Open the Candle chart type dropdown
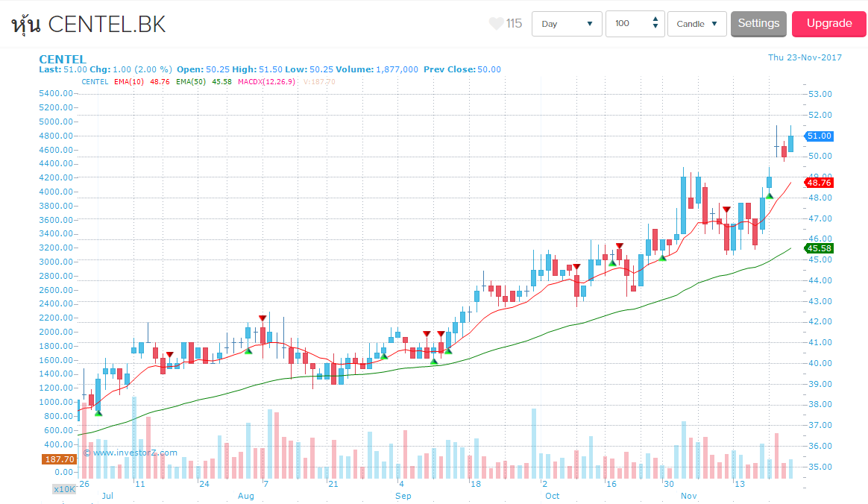Viewport: 868px width, 504px height. [696, 24]
